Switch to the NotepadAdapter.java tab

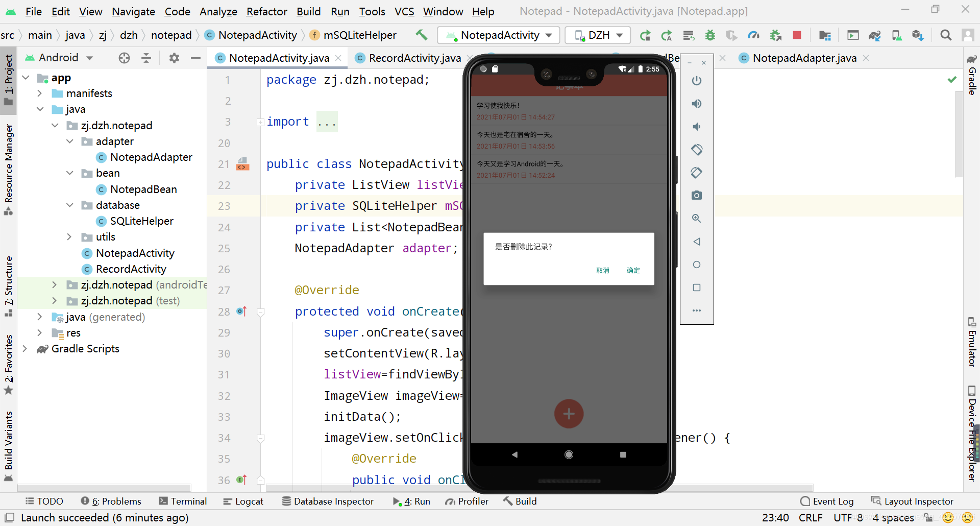click(x=804, y=58)
